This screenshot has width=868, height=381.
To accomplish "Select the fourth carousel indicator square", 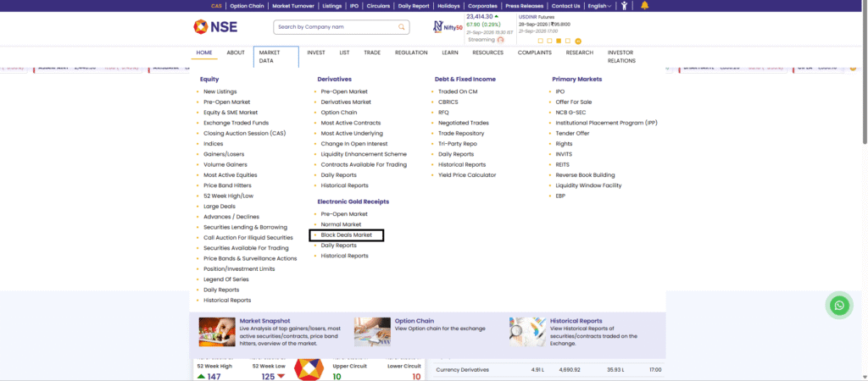I will (x=568, y=41).
